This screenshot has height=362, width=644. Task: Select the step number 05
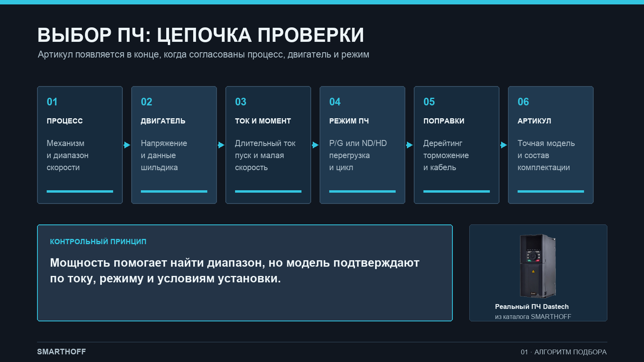coord(429,102)
